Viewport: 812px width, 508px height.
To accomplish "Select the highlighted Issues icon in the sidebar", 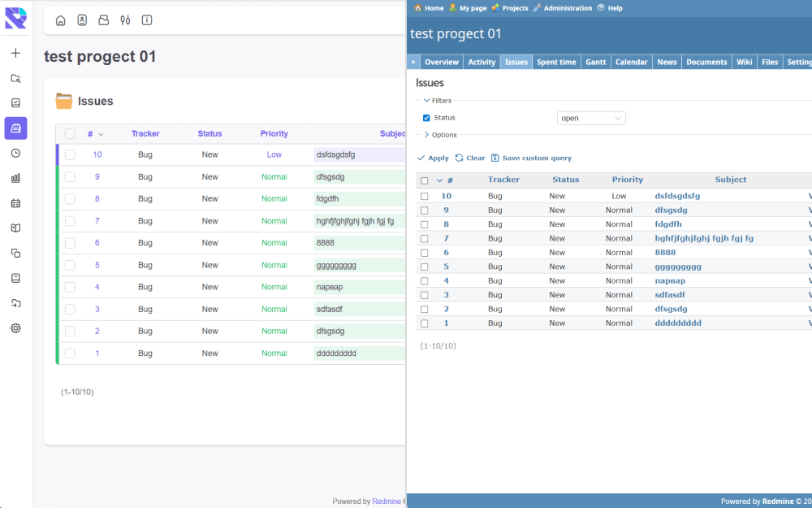I will point(15,128).
